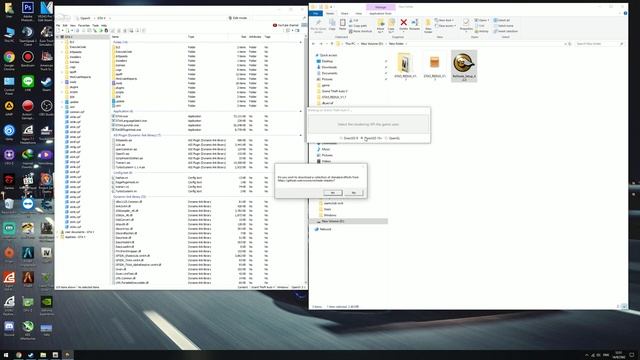
Task: Click Yes to download shader effects
Action: tap(333, 193)
